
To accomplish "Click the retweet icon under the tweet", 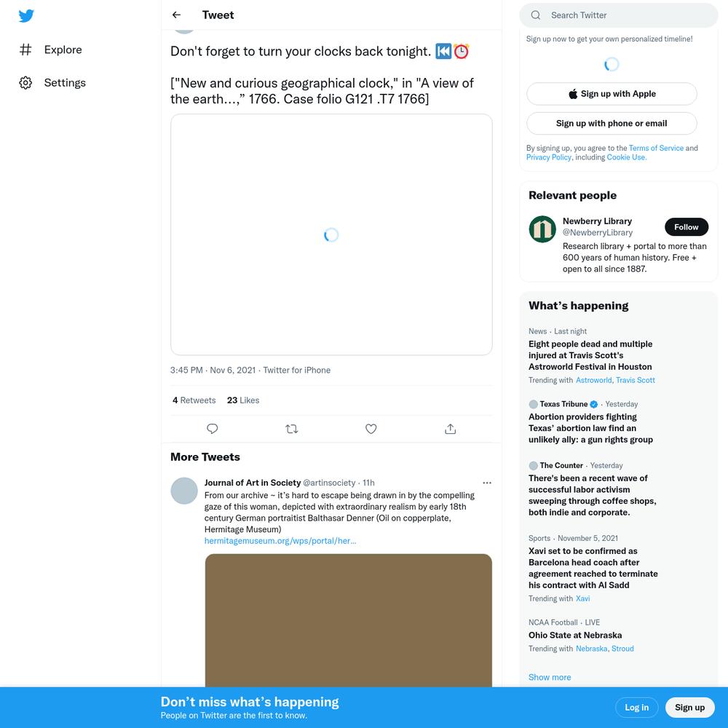I will pos(292,429).
